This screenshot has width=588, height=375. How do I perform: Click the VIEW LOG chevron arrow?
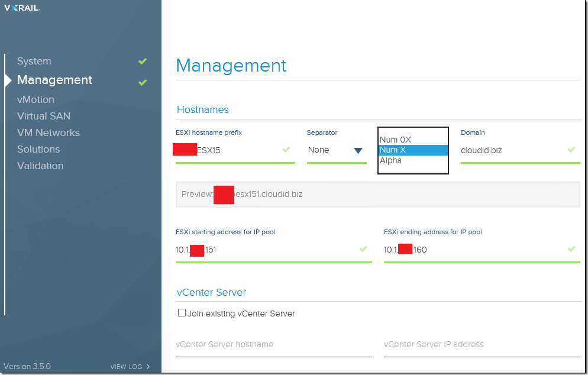pos(148,367)
